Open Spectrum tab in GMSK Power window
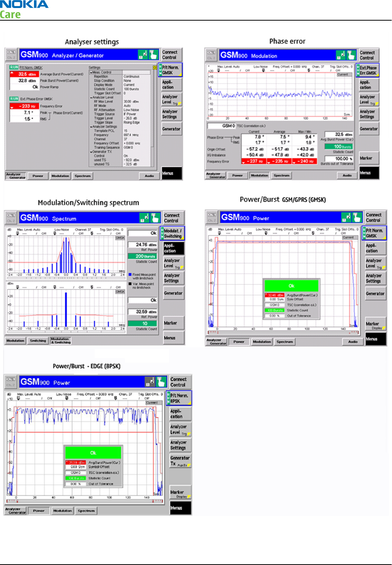 [x=285, y=342]
